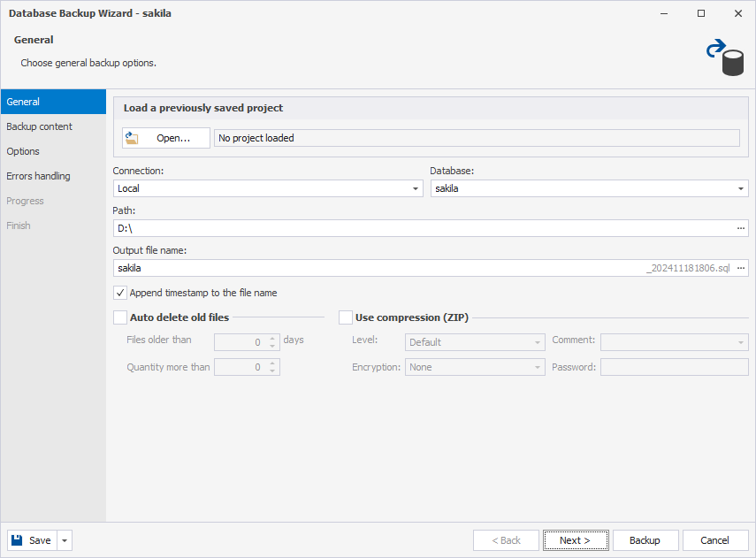Click the open project folder icon

(132, 138)
